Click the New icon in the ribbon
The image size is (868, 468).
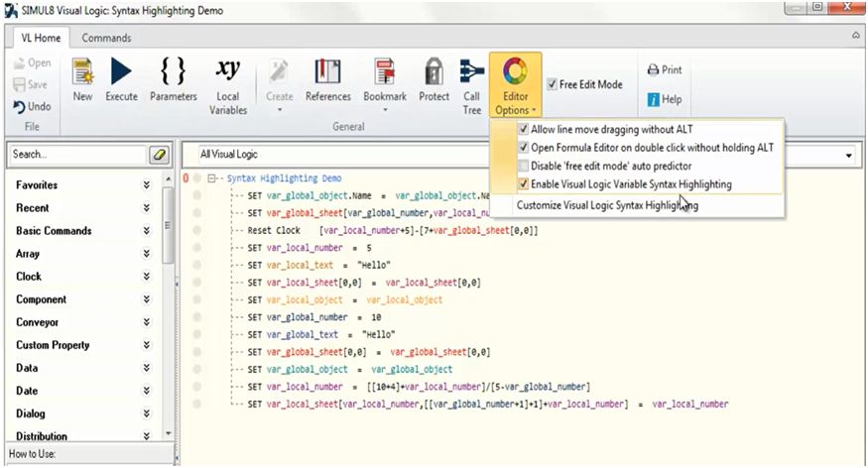(82, 71)
